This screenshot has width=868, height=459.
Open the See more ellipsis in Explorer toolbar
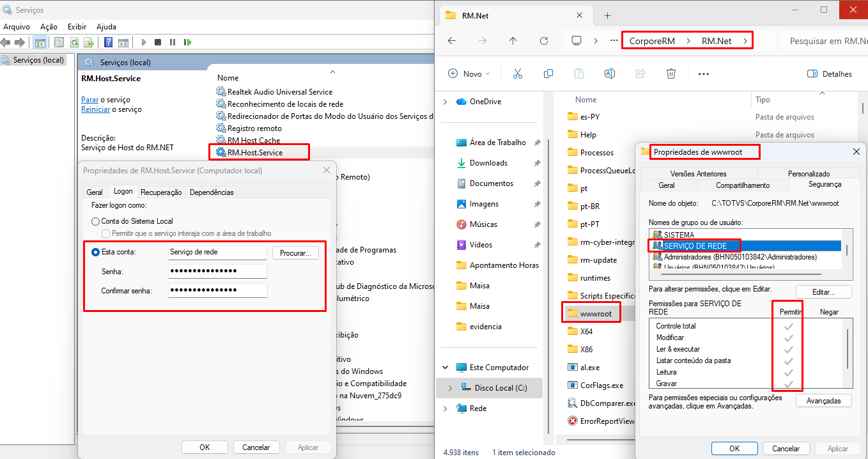pos(704,74)
